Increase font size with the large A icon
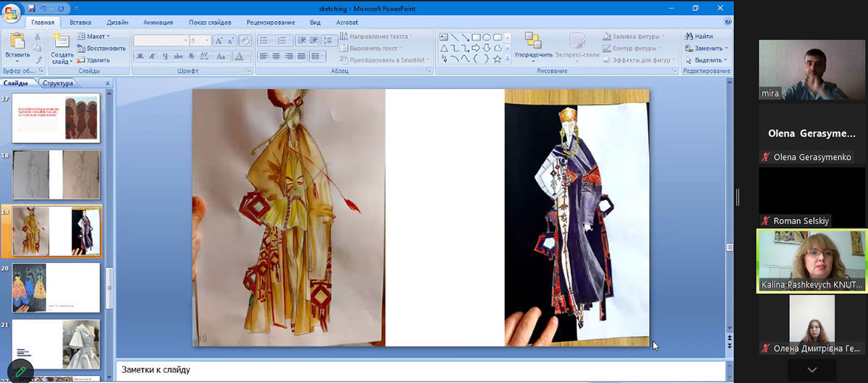This screenshot has height=383, width=868. [x=220, y=41]
